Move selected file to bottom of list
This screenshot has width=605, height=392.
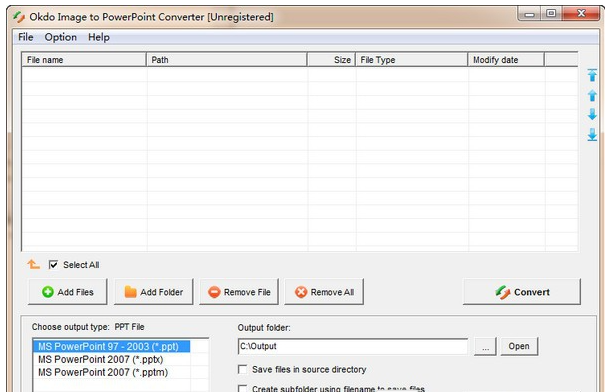pos(592,135)
